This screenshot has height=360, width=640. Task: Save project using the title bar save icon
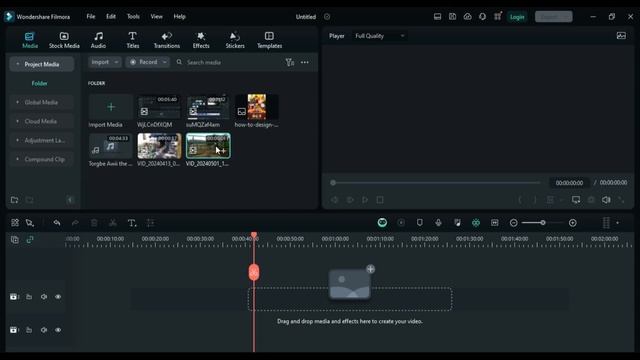(x=452, y=17)
